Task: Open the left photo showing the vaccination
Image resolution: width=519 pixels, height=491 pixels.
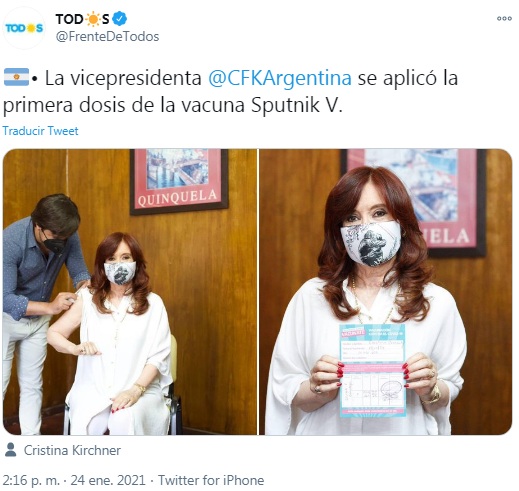Action: tap(130, 292)
